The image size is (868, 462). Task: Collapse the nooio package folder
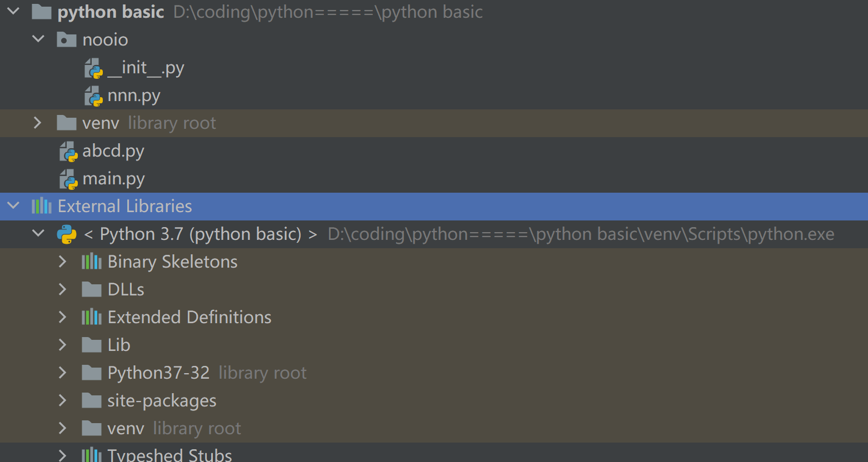click(38, 39)
